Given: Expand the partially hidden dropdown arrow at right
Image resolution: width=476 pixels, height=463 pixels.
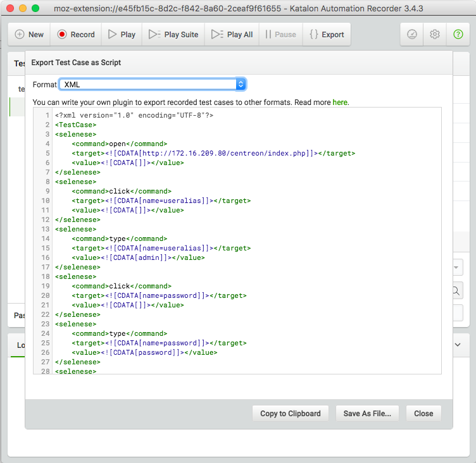Looking at the screenshot, I should click(457, 268).
